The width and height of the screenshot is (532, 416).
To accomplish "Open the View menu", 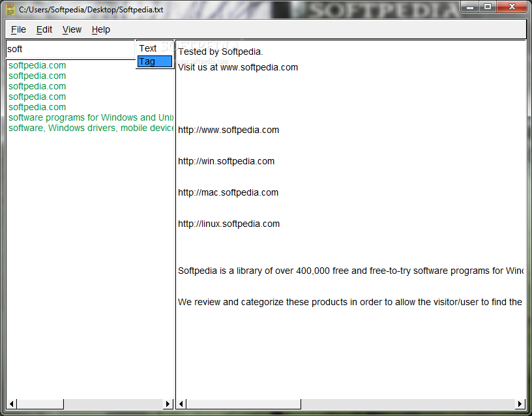I will [72, 29].
